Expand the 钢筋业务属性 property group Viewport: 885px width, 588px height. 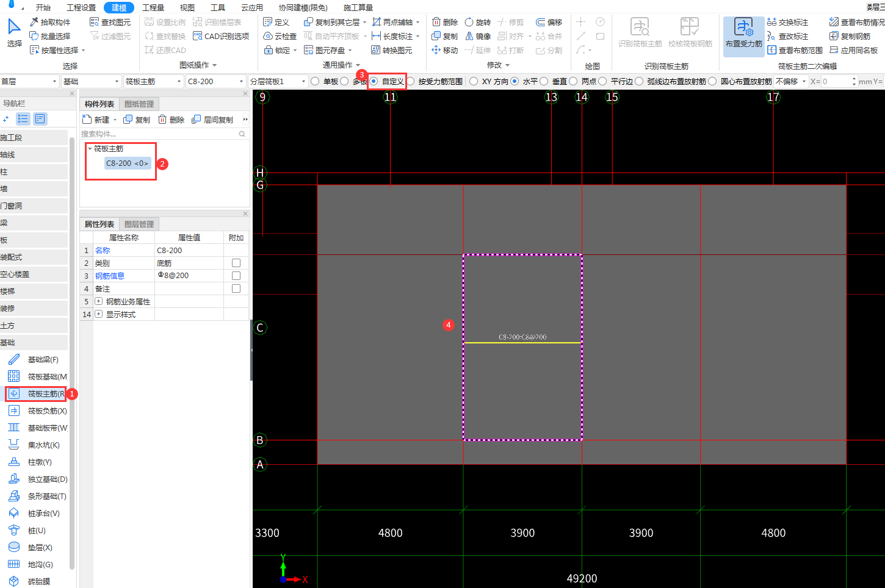(x=98, y=301)
